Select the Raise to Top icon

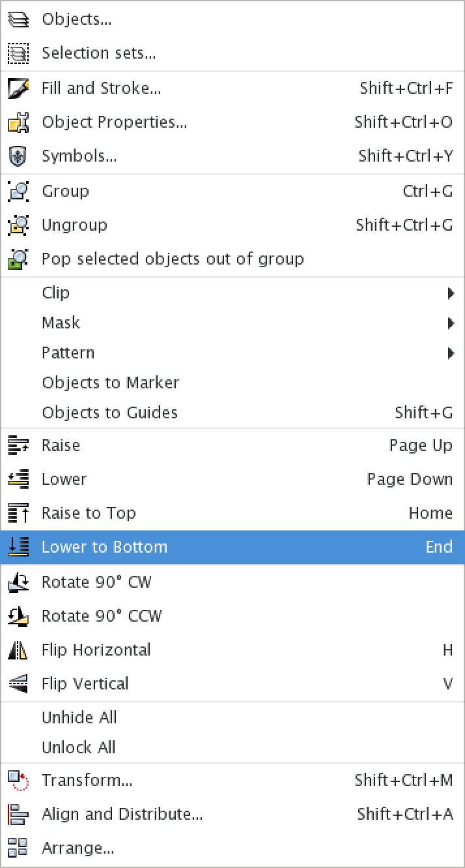coord(18,513)
